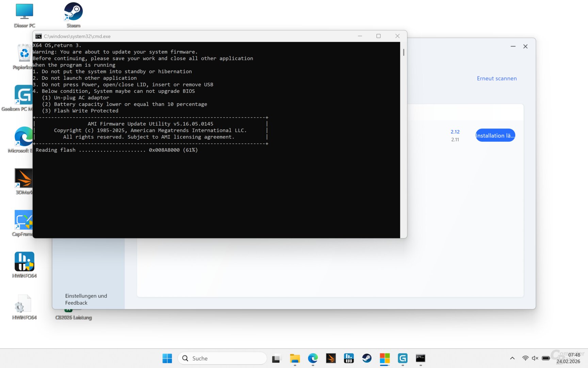Viewport: 588px width, 368px height.
Task: Open Steam from the taskbar
Action: pos(366,358)
